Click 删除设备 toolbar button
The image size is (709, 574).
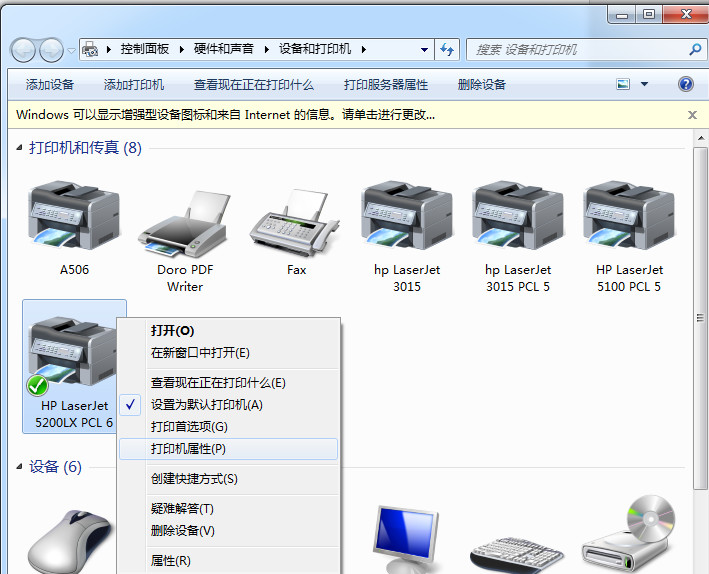(x=482, y=85)
